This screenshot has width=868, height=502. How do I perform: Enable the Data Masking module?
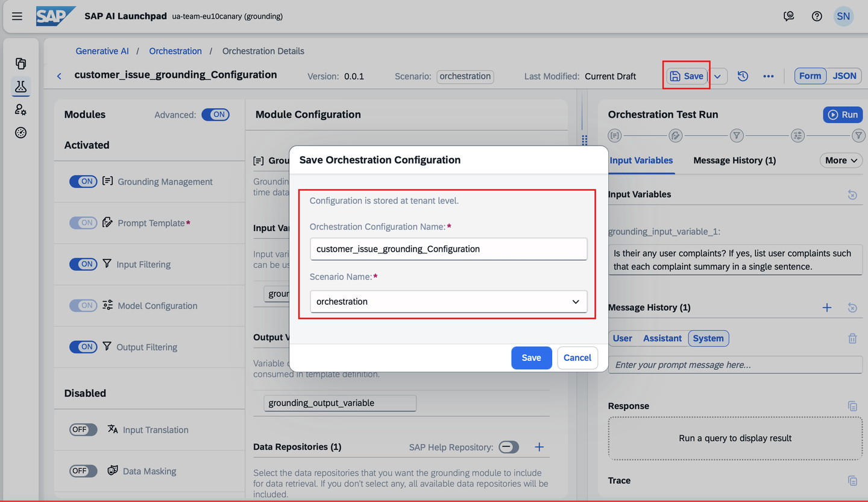coord(83,471)
